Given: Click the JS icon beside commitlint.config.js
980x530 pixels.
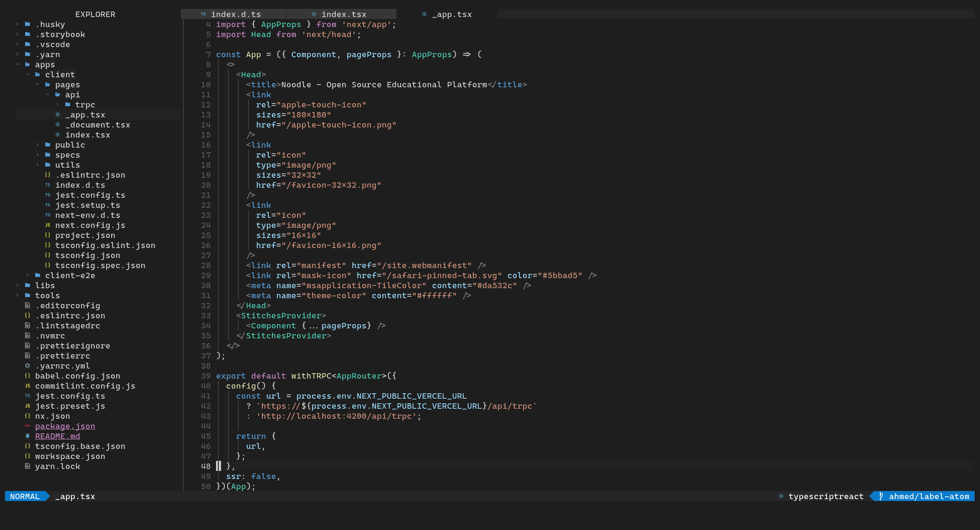Looking at the screenshot, I should pos(27,386).
